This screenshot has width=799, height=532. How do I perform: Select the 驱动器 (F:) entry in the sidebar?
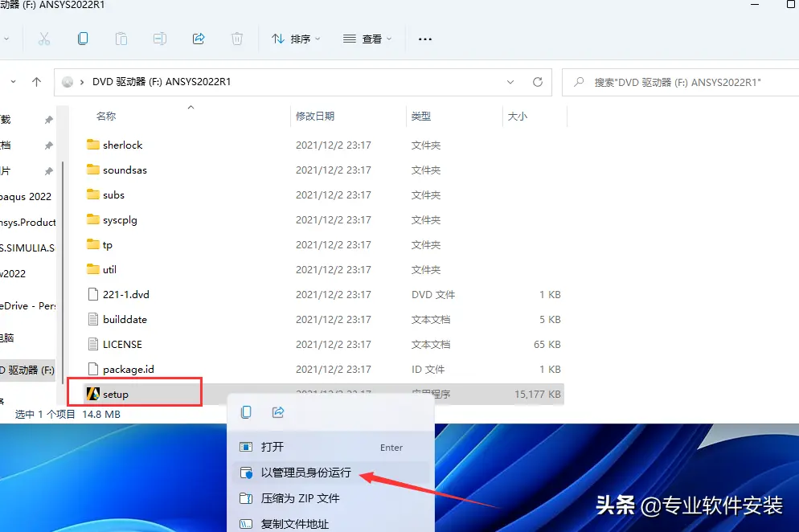click(27, 370)
